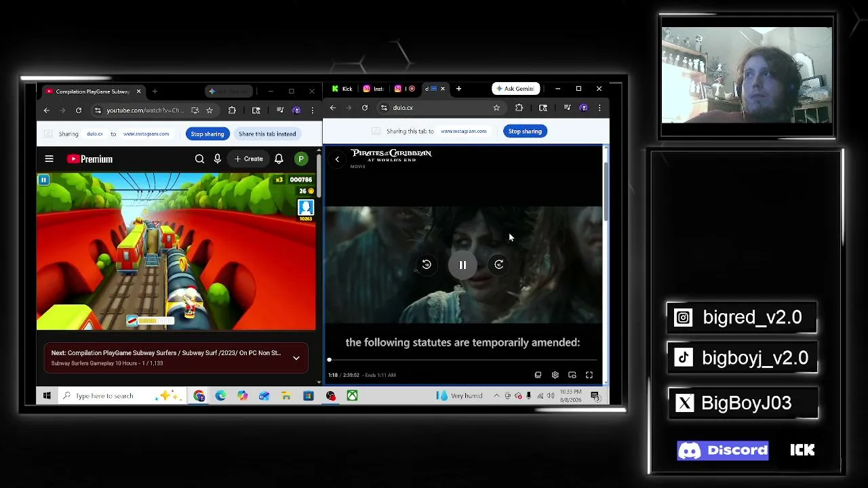Open a new tab in YouTube window

tap(155, 91)
